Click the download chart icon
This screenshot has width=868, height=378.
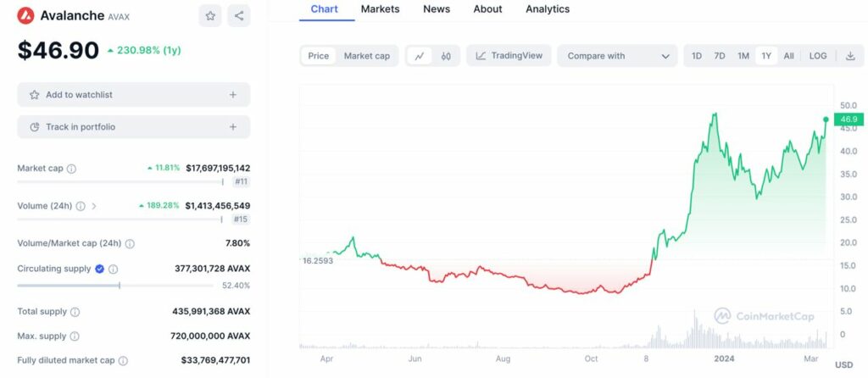(850, 56)
